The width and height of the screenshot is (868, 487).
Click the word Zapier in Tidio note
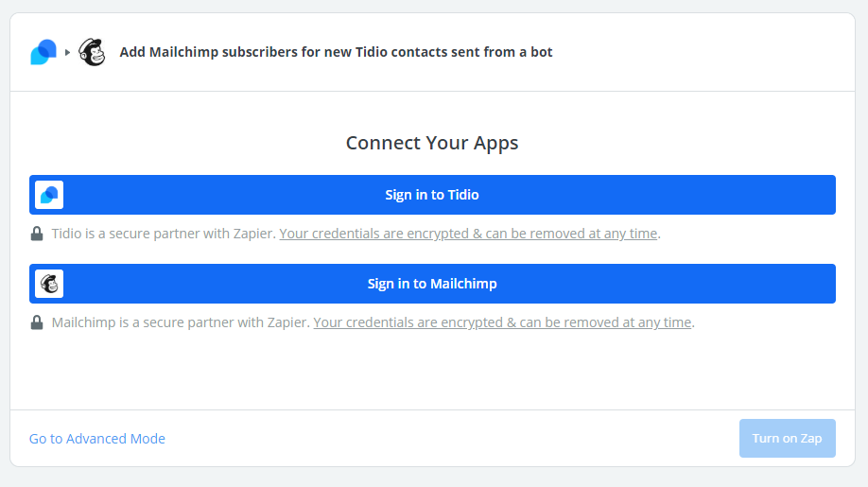pos(254,234)
